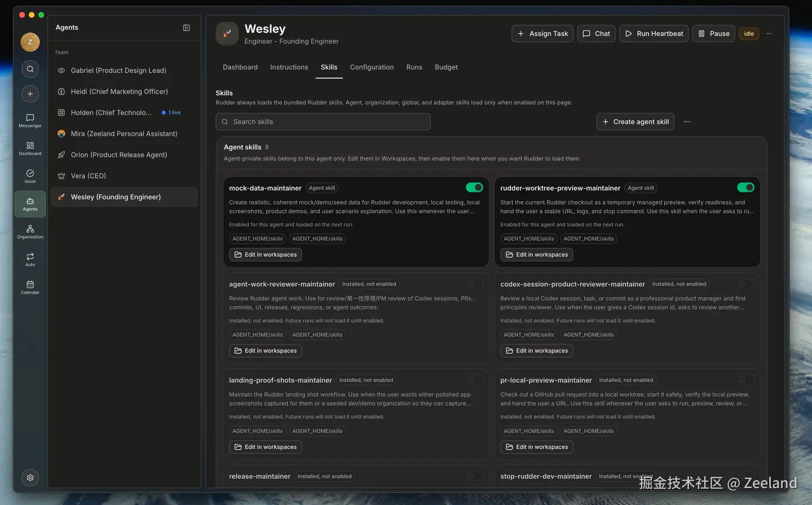Switch to the Runs tab
The height and width of the screenshot is (505, 812).
414,67
